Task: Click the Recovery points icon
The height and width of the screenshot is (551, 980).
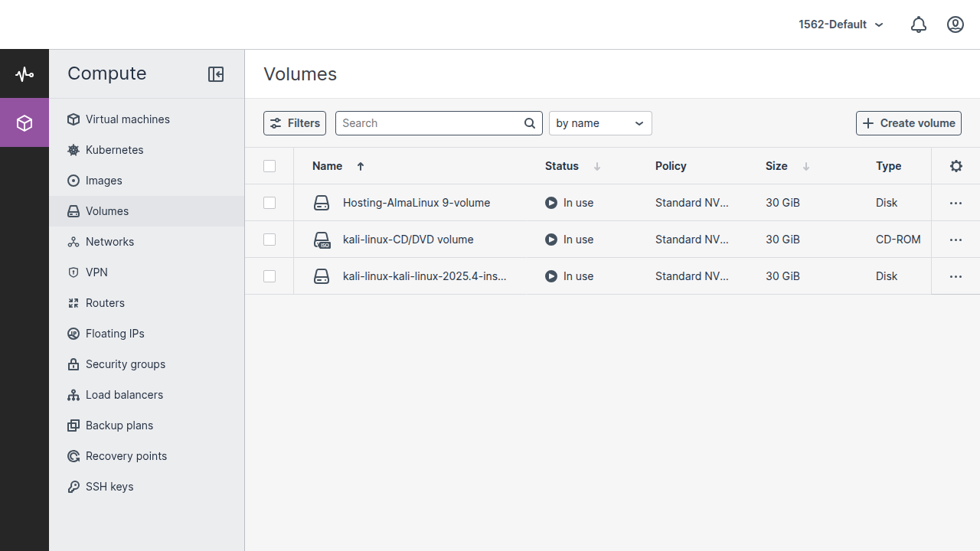Action: 73,456
